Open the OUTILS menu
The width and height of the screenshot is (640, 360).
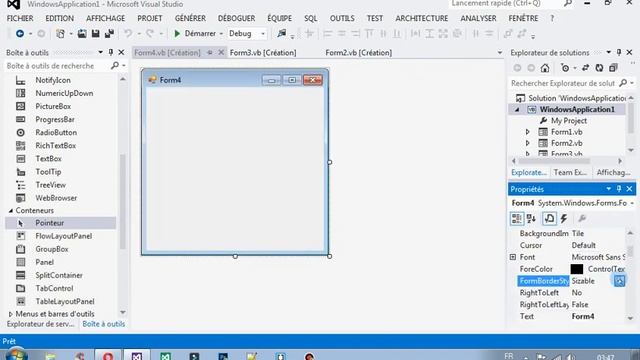[x=342, y=18]
